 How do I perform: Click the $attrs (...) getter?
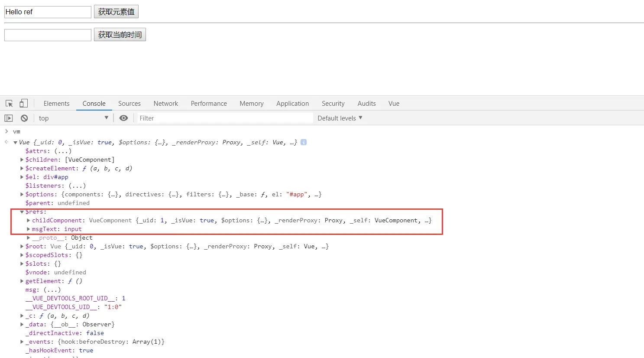tap(63, 151)
